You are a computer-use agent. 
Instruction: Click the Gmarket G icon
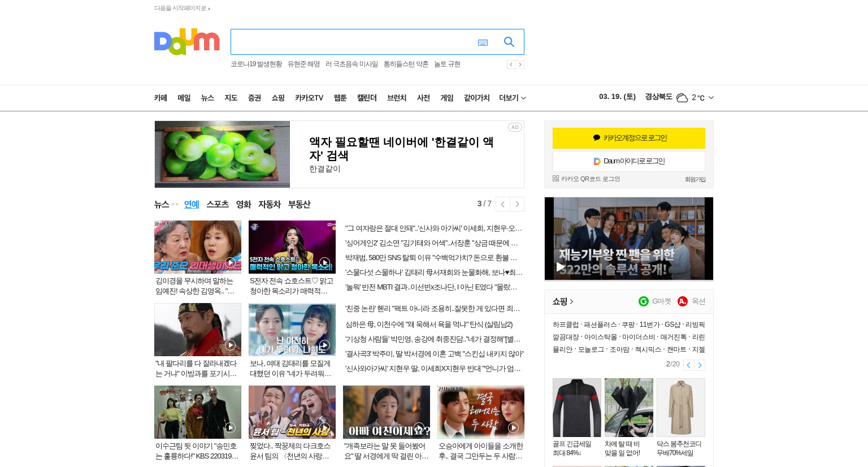tap(644, 301)
